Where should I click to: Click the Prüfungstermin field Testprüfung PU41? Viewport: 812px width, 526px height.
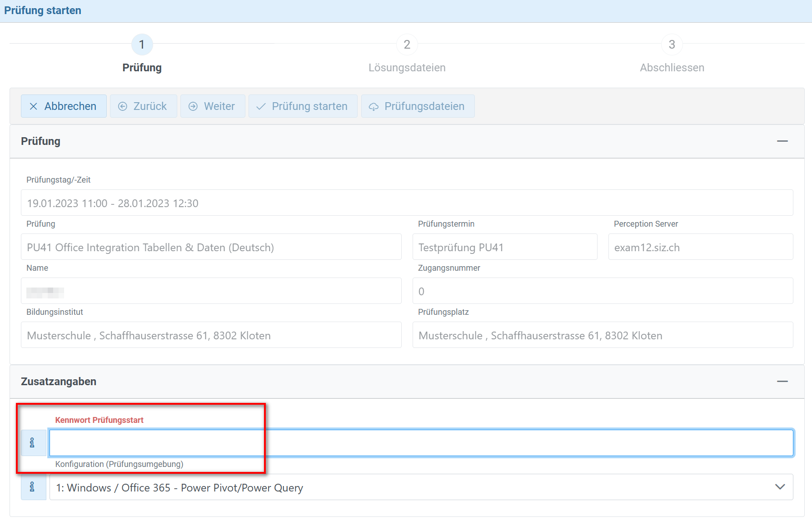click(x=505, y=247)
